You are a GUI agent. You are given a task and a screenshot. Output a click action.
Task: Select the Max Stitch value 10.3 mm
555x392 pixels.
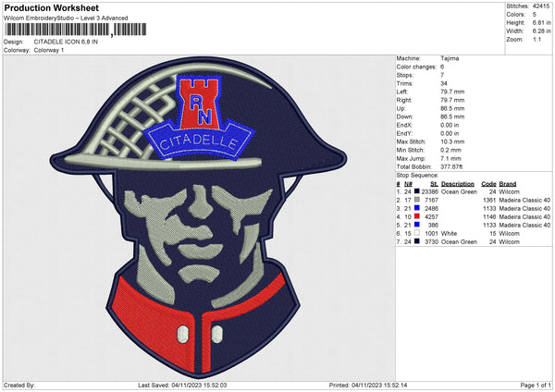(452, 141)
